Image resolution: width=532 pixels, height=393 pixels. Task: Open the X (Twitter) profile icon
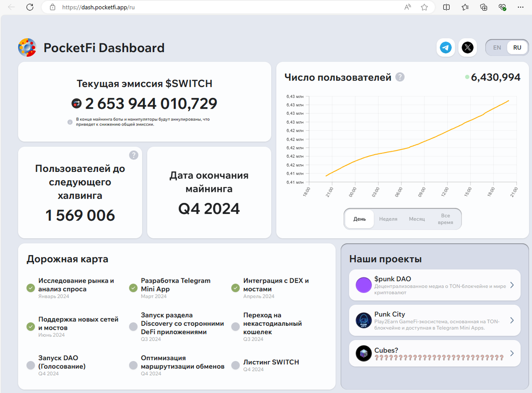(467, 47)
